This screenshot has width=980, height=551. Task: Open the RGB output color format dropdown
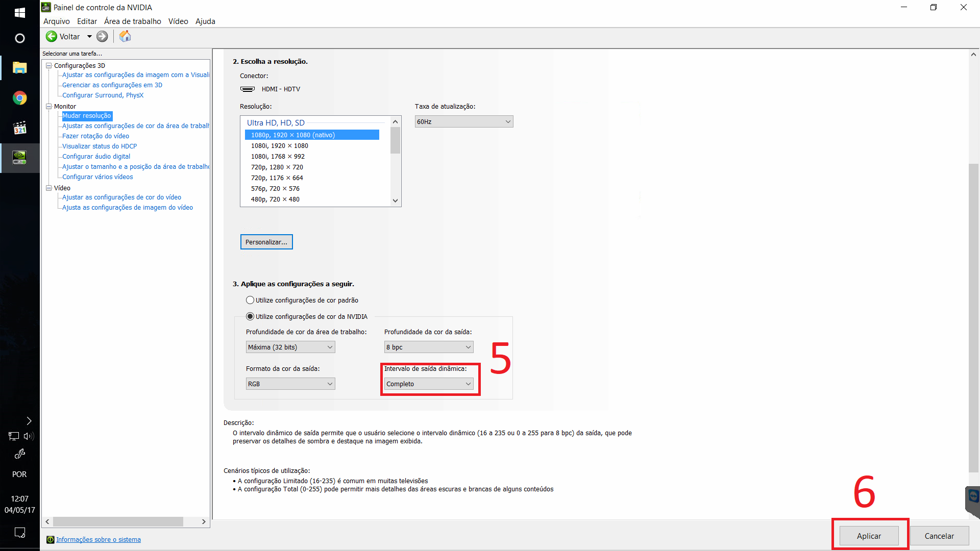click(x=290, y=384)
